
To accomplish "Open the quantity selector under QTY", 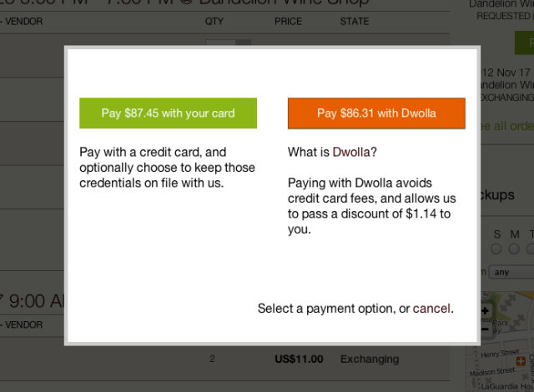I will 228,43.
